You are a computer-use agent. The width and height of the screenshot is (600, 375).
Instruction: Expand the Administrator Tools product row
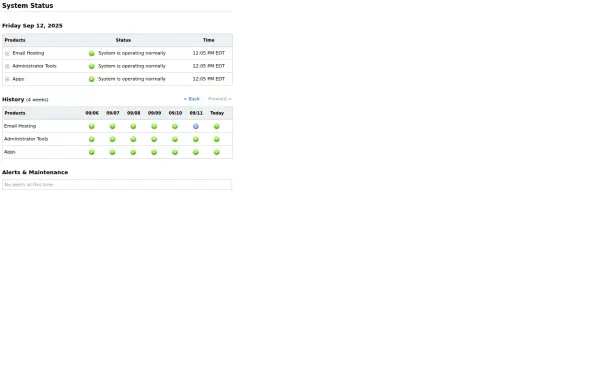click(x=7, y=67)
